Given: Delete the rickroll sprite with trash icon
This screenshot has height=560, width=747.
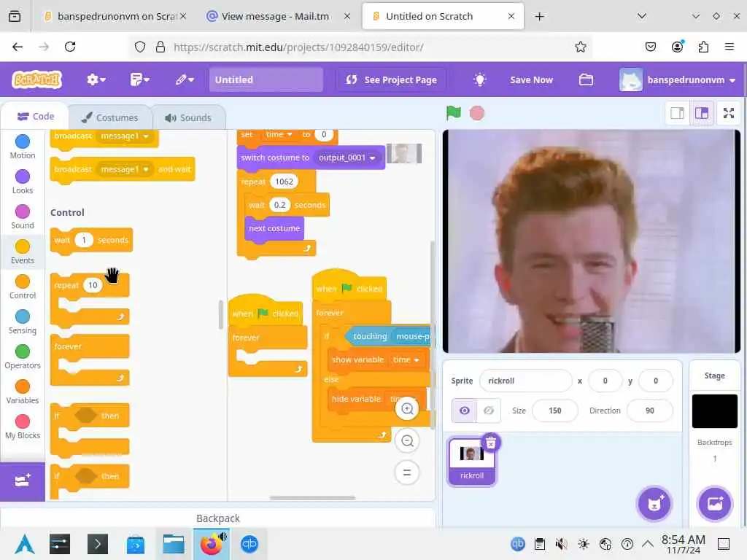Looking at the screenshot, I should (491, 443).
